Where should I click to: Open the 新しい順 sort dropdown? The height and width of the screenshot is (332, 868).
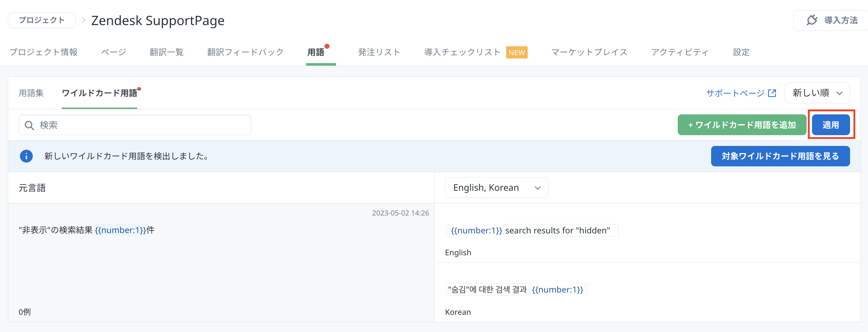pyautogui.click(x=817, y=93)
